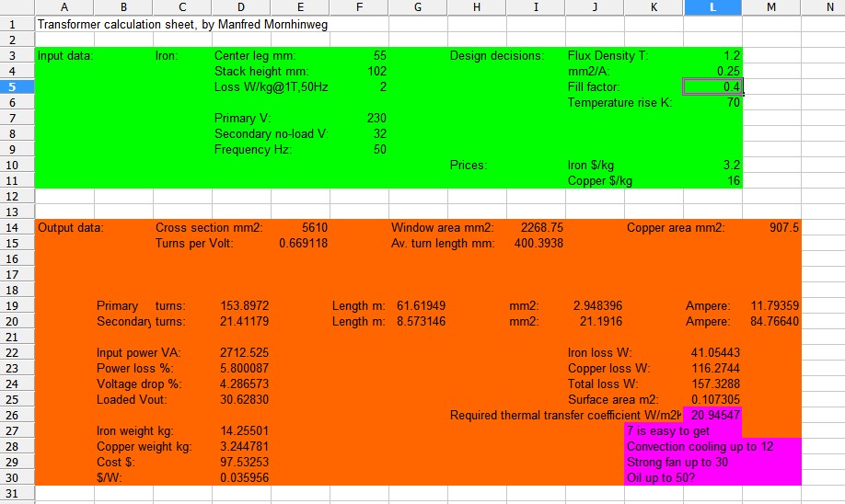
Task: Select Primary turns value 153.8972
Action: [x=245, y=305]
